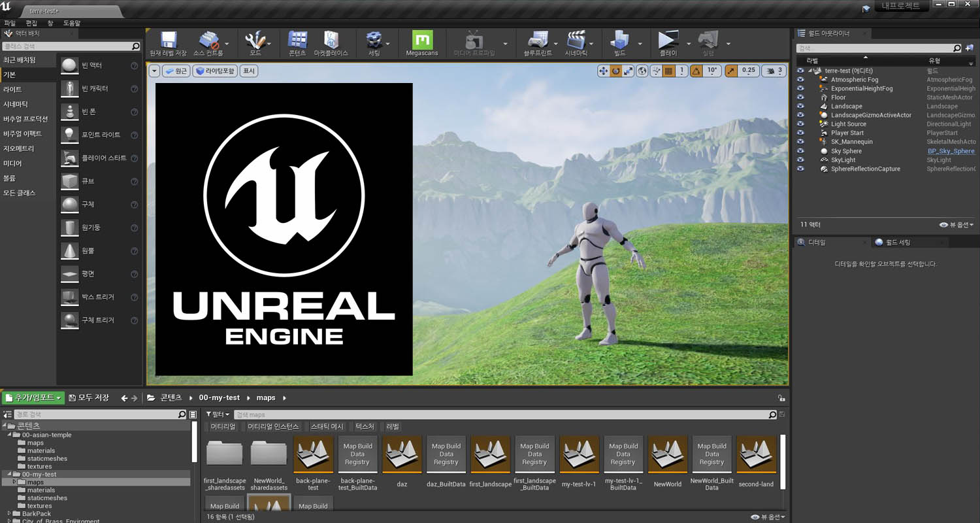Viewport: 980px width, 523px height.
Task: Save the current level with floppy icon
Action: coord(168,43)
